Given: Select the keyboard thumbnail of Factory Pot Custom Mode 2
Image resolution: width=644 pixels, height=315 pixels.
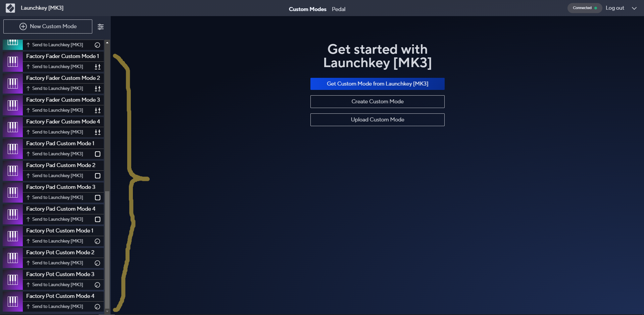Looking at the screenshot, I should point(13,258).
